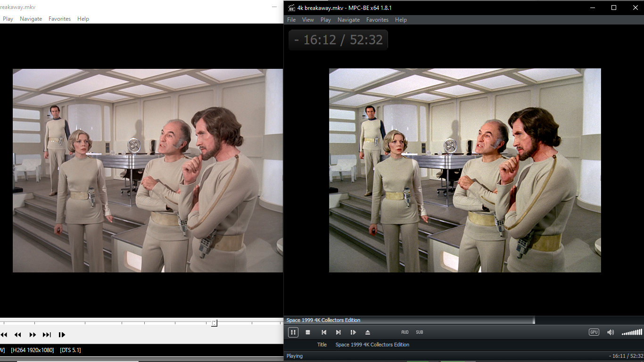644x362 pixels.
Task: Open the View menu in MPC-BE
Action: click(308, 20)
